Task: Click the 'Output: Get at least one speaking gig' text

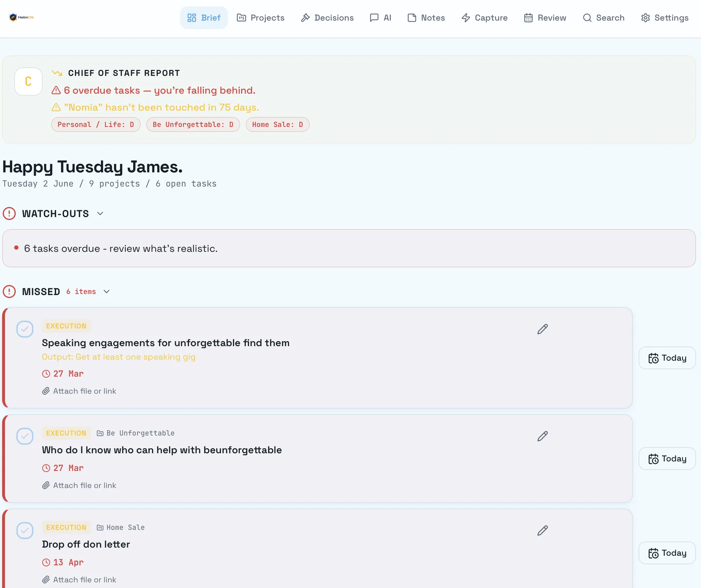Action: [x=119, y=357]
